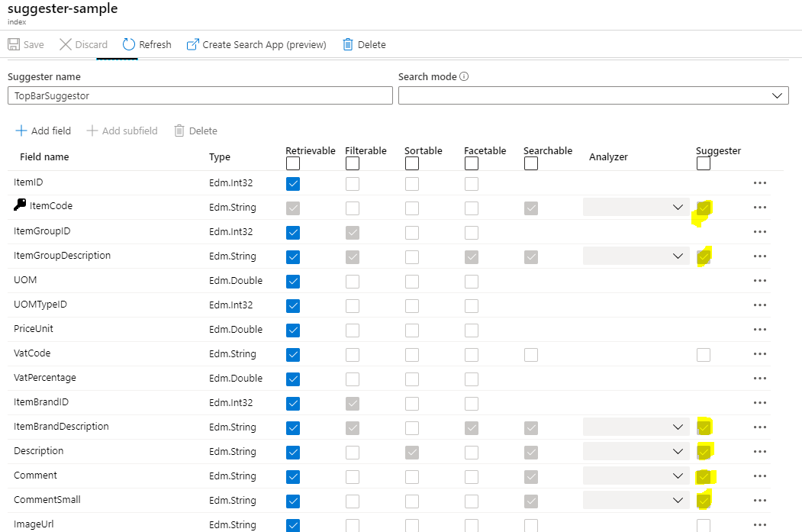This screenshot has height=532, width=802.
Task: Click the Field name column header
Action: pos(44,157)
